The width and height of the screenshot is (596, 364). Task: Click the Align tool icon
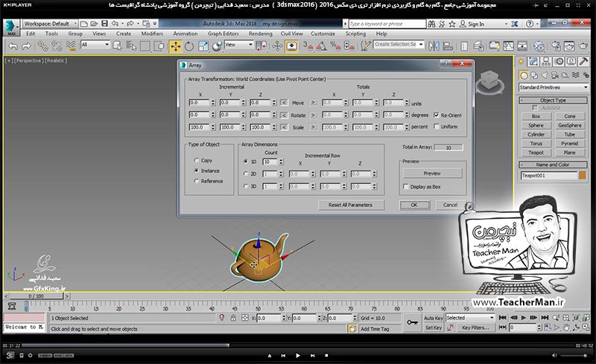point(448,46)
